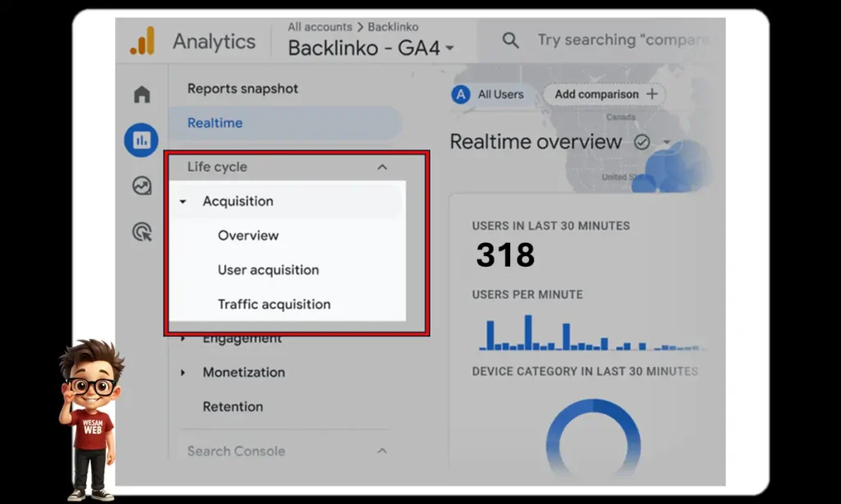Open the Home icon in sidebar
841x504 pixels.
142,95
